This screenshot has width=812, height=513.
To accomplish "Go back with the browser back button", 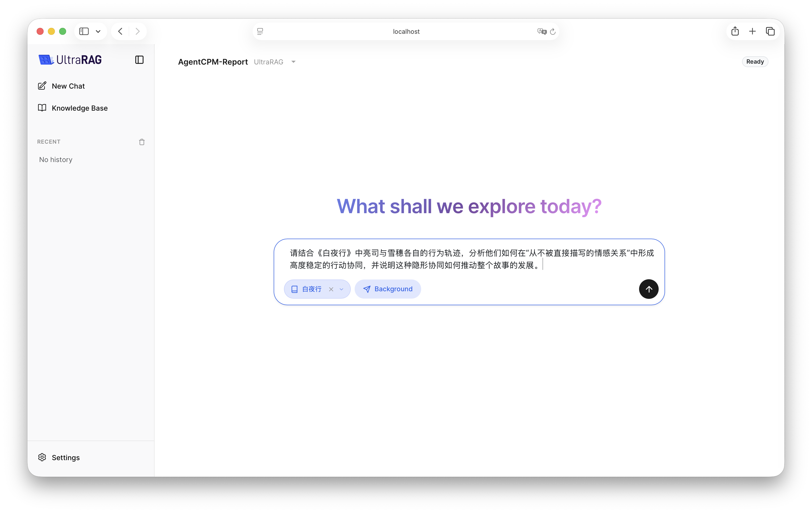I will [120, 31].
